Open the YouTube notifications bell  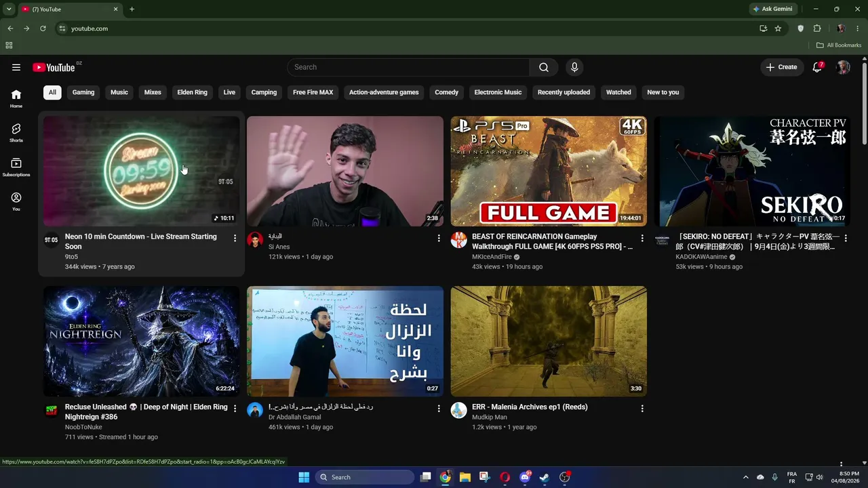click(817, 67)
